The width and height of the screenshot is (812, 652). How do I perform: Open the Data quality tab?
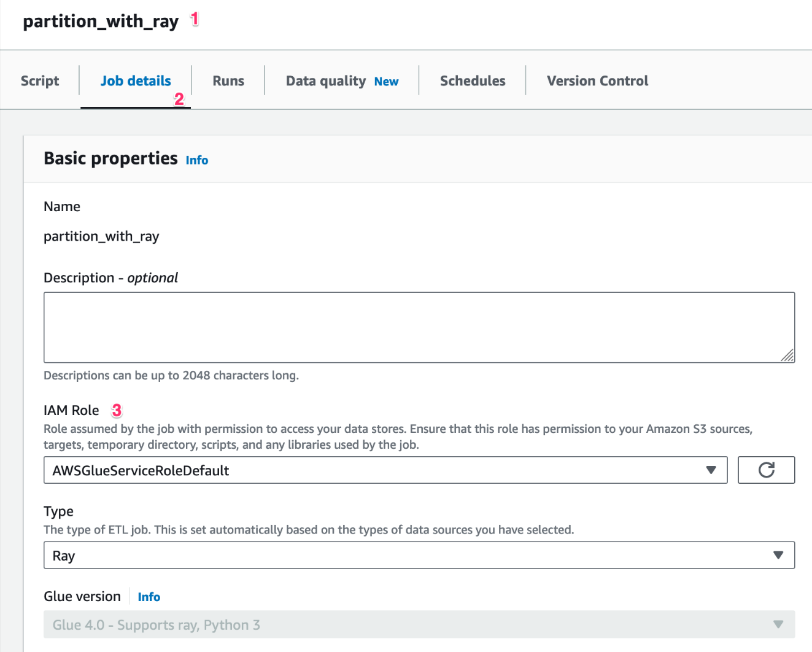coord(325,80)
